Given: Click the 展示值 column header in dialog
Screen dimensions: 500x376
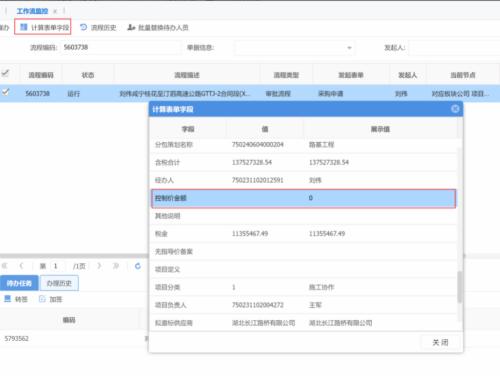Looking at the screenshot, I should point(380,129).
